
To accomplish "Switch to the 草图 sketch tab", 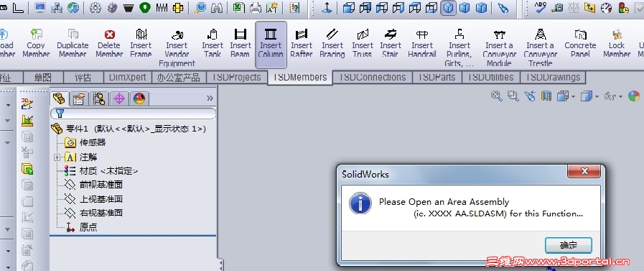I will [x=44, y=78].
